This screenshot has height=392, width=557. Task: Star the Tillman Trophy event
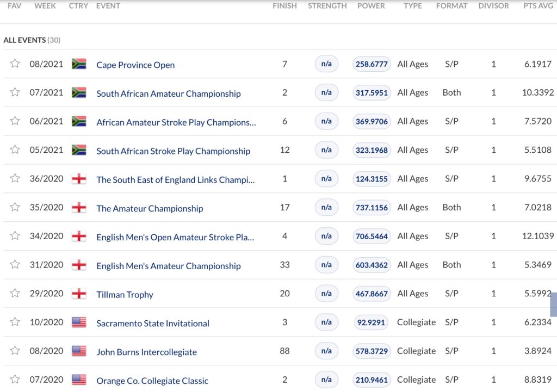pyautogui.click(x=15, y=294)
